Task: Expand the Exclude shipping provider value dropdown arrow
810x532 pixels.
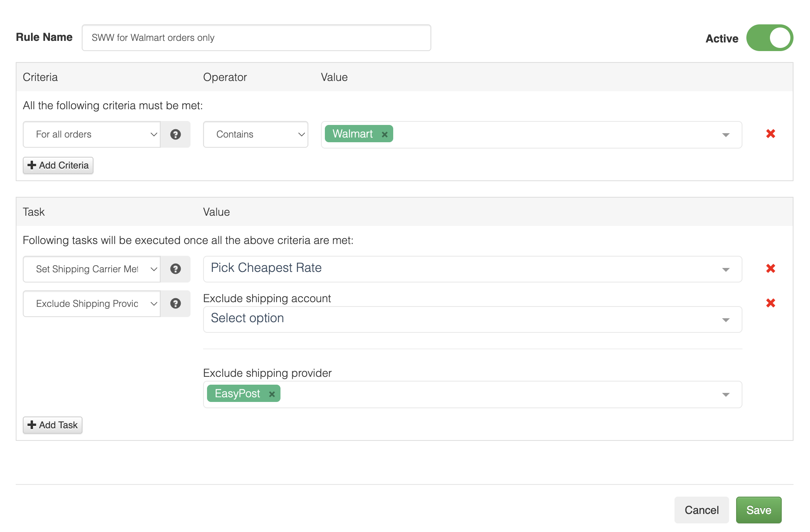Action: click(726, 394)
